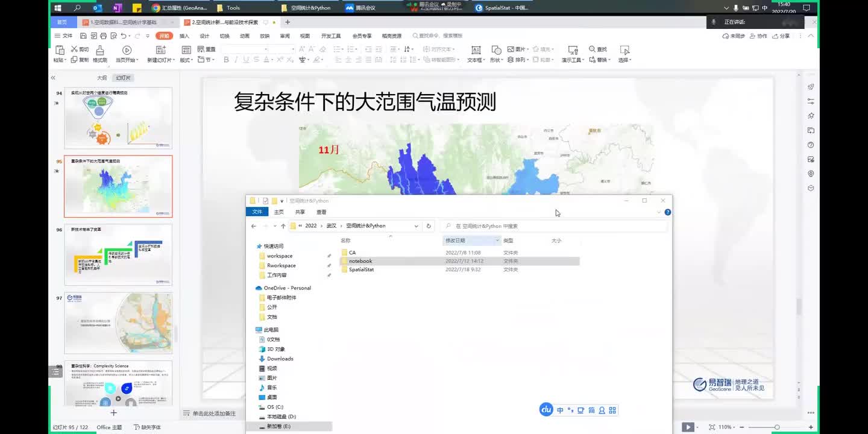Viewport: 868px width, 434px height.
Task: Expand Explorer address history dropdown
Action: 416,226
